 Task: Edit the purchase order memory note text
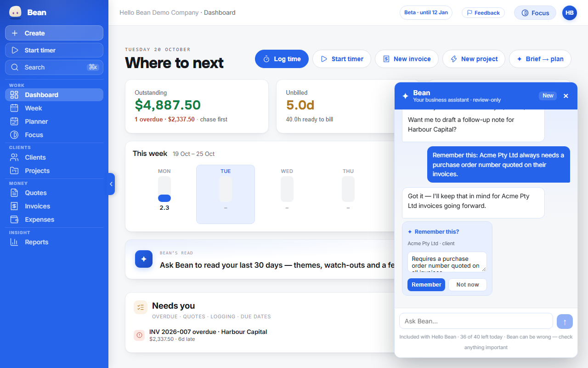(447, 262)
